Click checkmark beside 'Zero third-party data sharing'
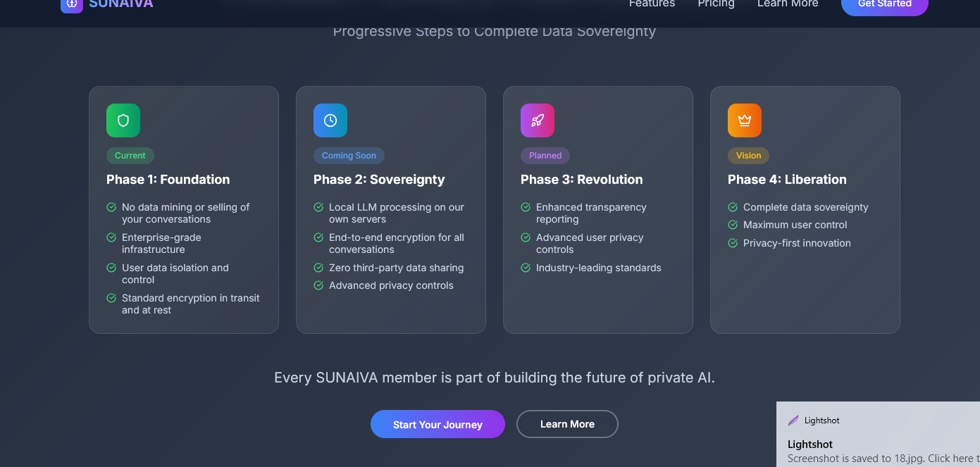 click(318, 268)
